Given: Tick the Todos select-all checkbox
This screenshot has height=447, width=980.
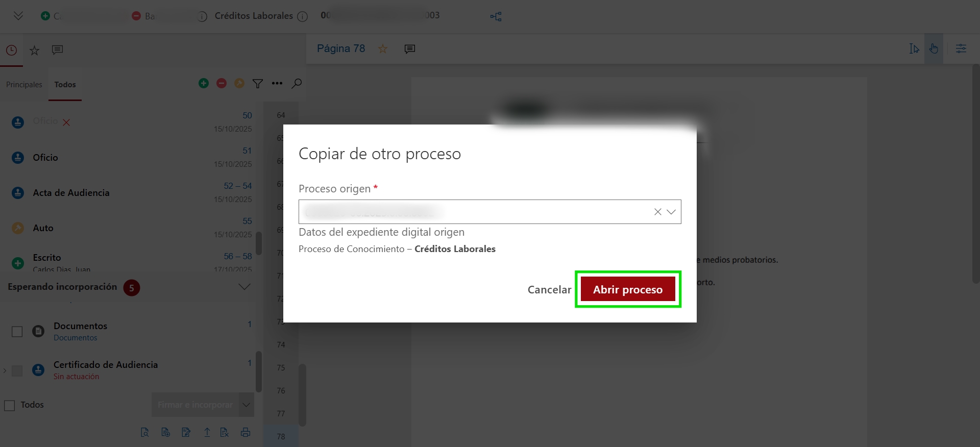Looking at the screenshot, I should [10, 405].
